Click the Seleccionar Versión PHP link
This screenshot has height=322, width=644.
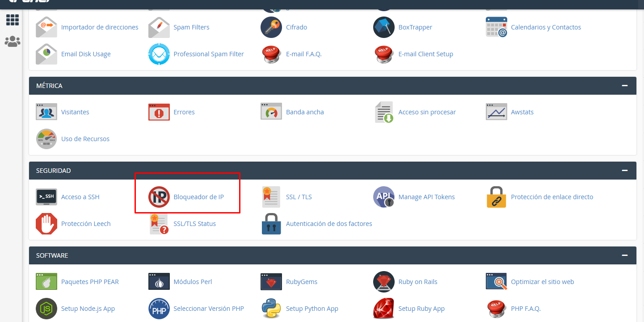tap(209, 309)
